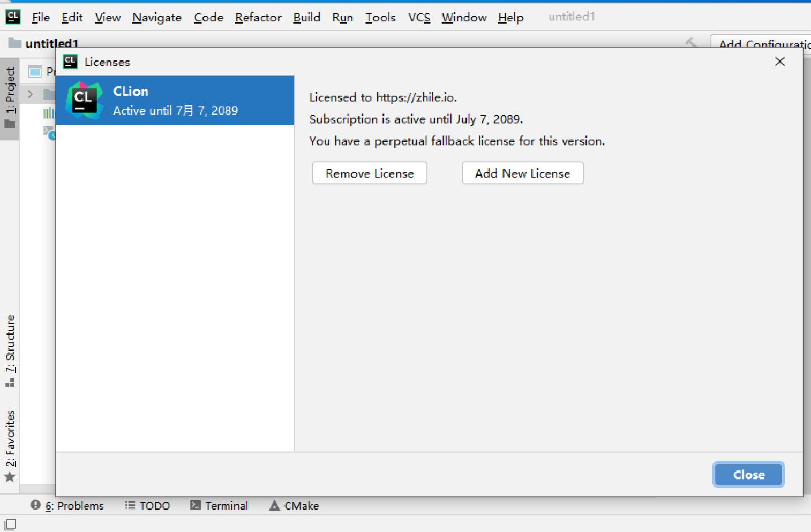Image resolution: width=811 pixels, height=532 pixels.
Task: Click the Favorites star icon
Action: tap(10, 477)
